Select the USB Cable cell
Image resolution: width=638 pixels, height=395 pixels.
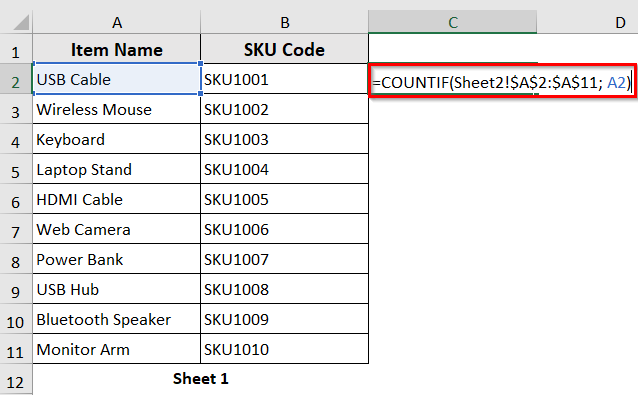point(117,79)
